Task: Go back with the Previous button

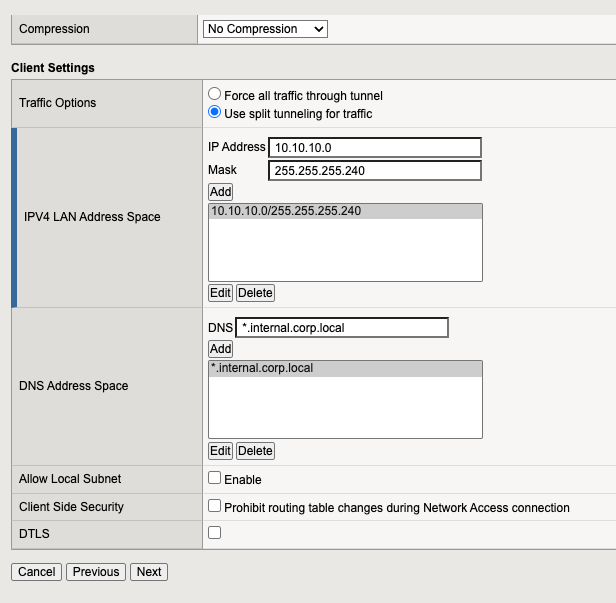Action: pyautogui.click(x=96, y=572)
